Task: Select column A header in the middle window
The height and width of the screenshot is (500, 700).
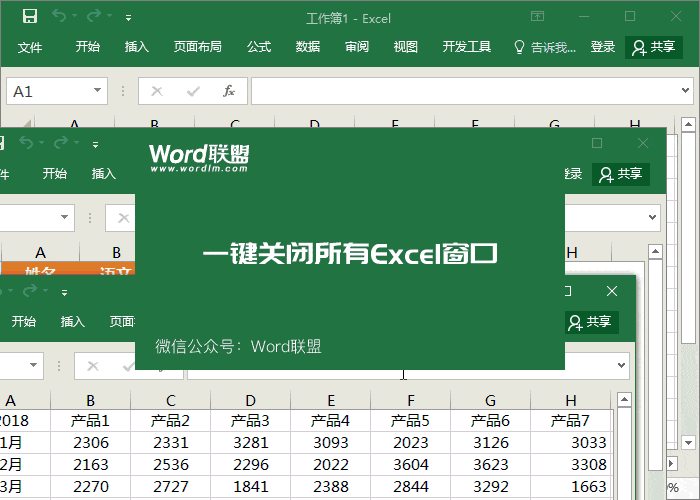Action: pos(41,253)
